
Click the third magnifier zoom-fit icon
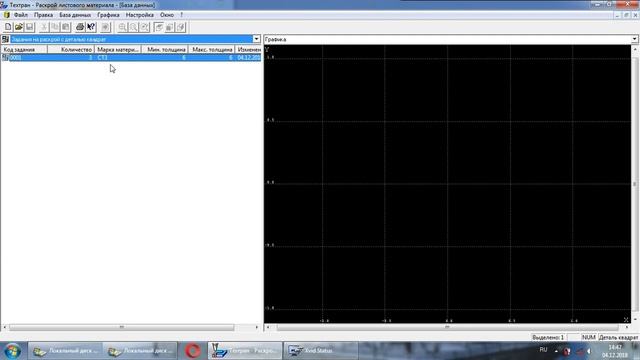coord(144,27)
